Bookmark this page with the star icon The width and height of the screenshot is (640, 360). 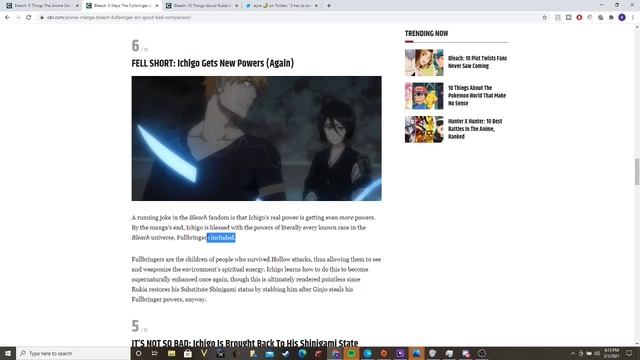pyautogui.click(x=544, y=18)
